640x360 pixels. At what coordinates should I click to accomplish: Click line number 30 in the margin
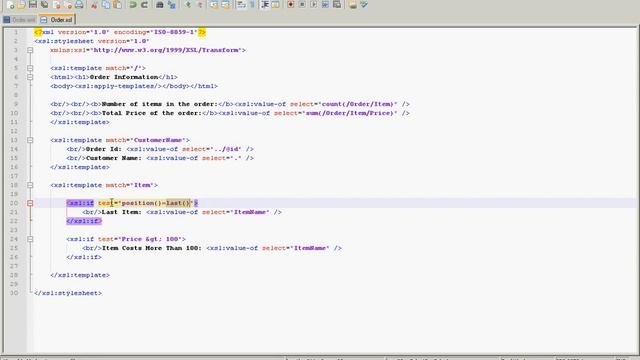point(14,293)
